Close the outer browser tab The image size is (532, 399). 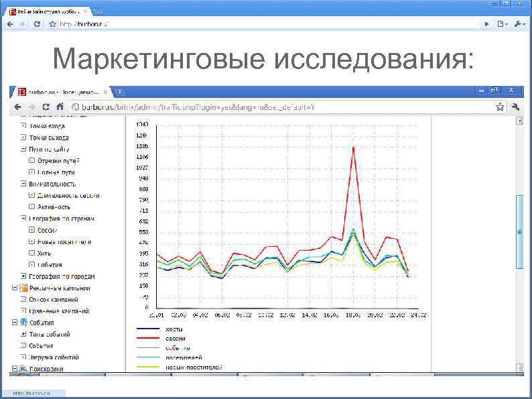point(86,12)
